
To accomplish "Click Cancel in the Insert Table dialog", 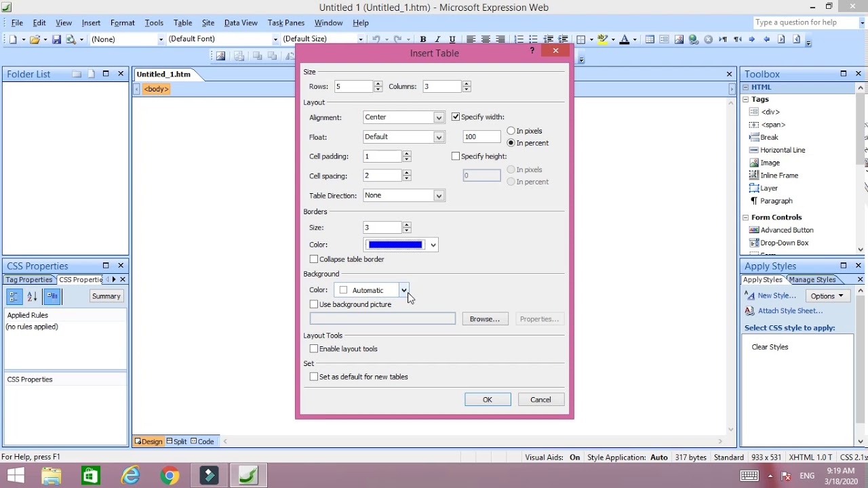I will point(540,400).
